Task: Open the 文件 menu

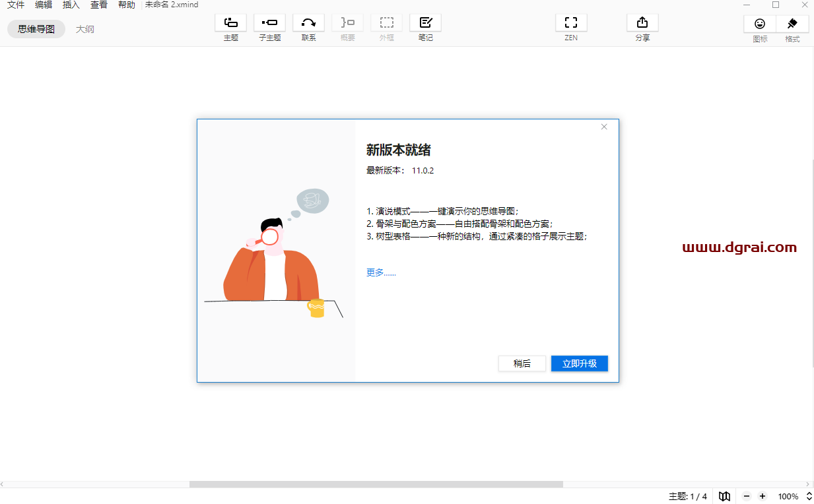Action: 15,5
